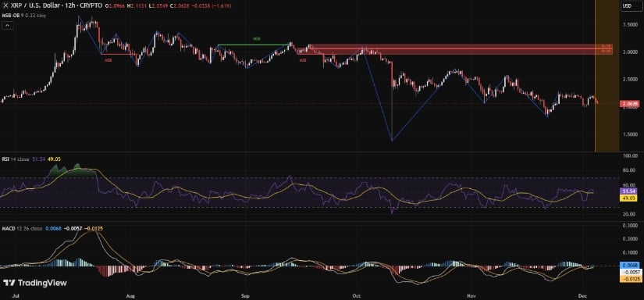Image resolution: width=644 pixels, height=300 pixels.
Task: Click the RSI value label 51.54
Action: 628,191
